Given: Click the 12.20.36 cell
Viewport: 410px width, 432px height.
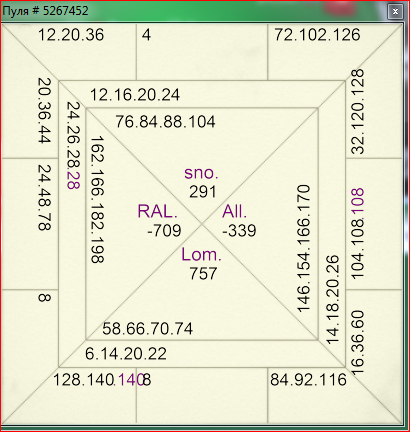Looking at the screenshot, I should click(x=71, y=35).
